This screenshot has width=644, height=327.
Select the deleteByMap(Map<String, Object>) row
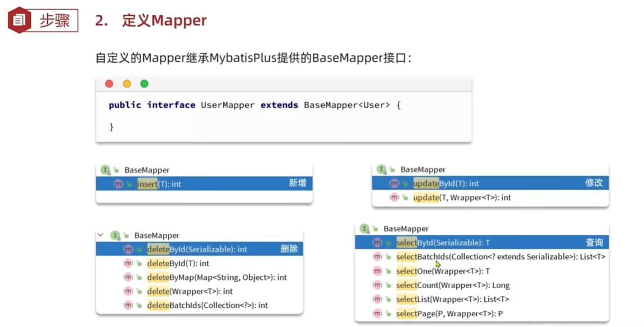coord(200,277)
